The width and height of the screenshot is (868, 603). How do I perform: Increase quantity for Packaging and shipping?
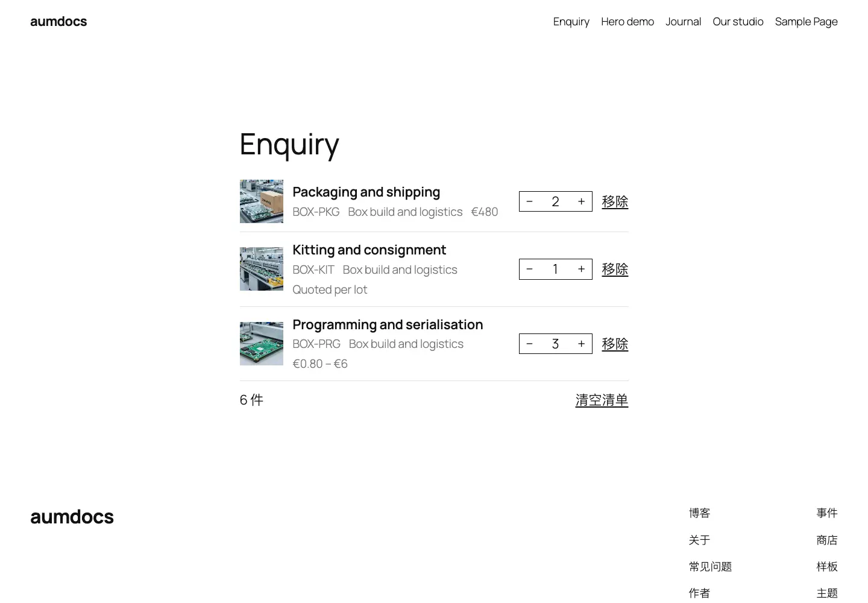pyautogui.click(x=581, y=201)
